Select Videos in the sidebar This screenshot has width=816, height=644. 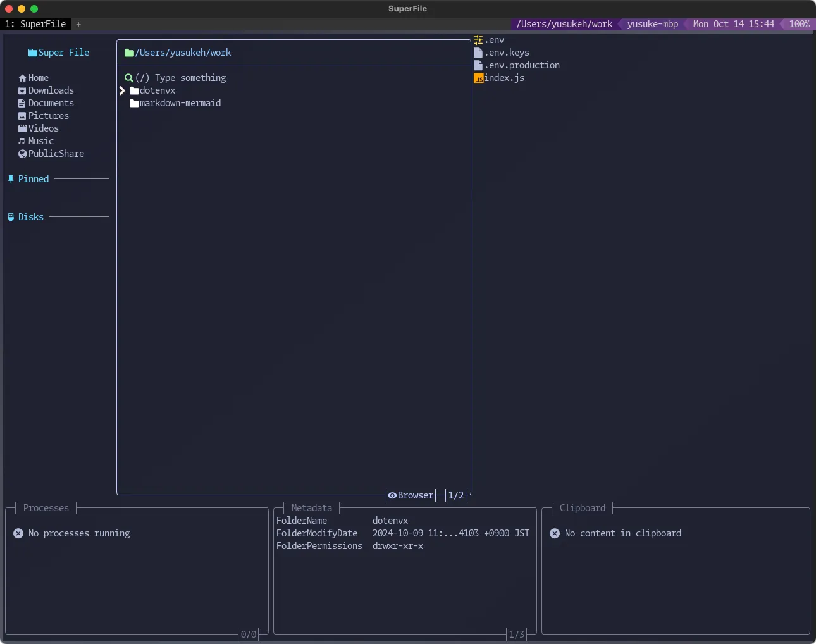point(44,128)
